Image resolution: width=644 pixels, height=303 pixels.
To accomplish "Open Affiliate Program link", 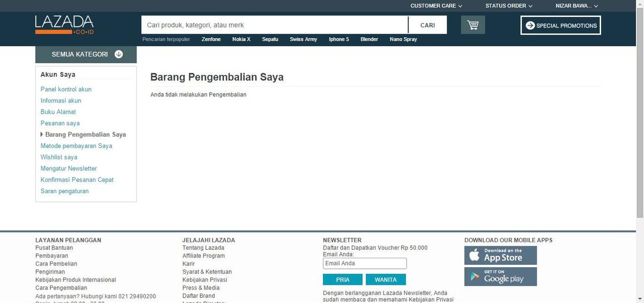I will click(204, 256).
